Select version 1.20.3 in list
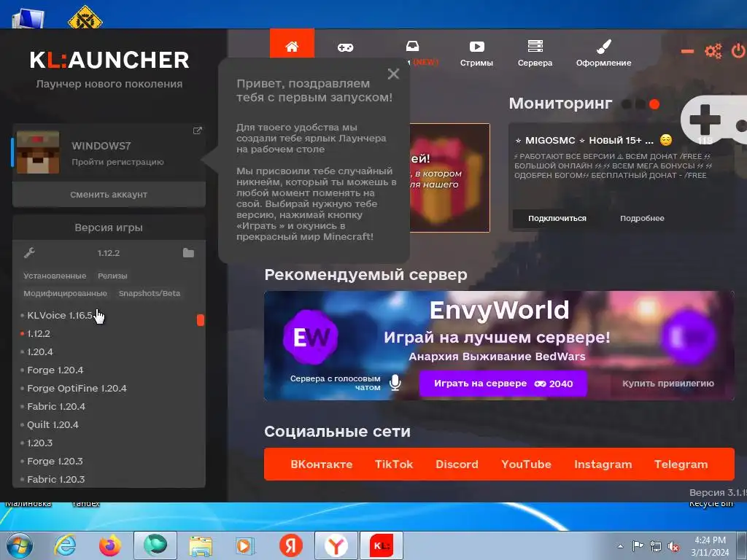This screenshot has height=560, width=747. [x=39, y=443]
